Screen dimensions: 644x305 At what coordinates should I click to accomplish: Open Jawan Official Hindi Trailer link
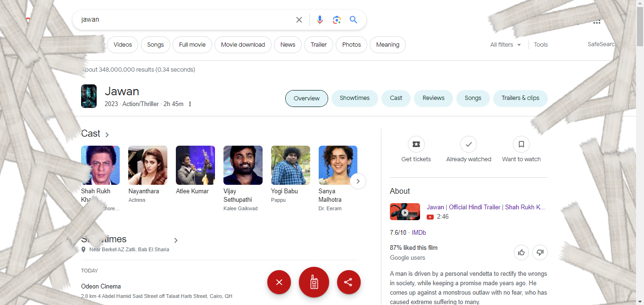(486, 207)
